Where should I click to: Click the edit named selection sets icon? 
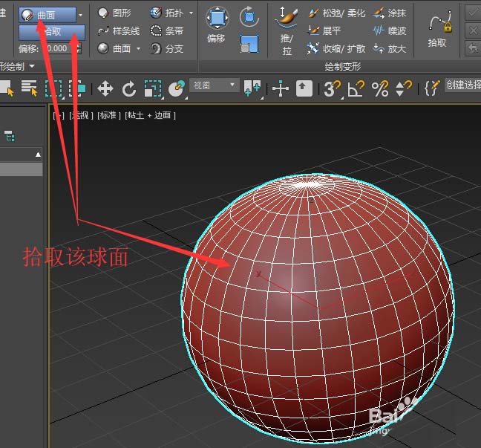(x=432, y=88)
